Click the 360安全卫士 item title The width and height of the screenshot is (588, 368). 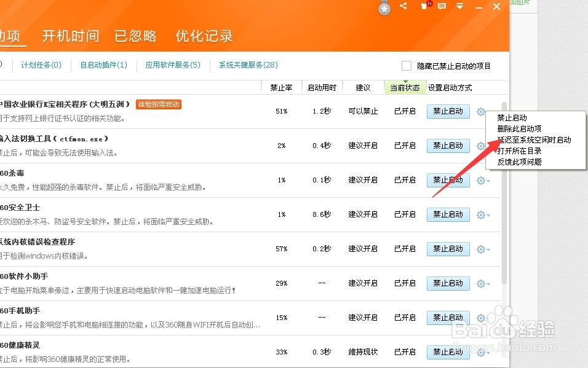[x=20, y=208]
